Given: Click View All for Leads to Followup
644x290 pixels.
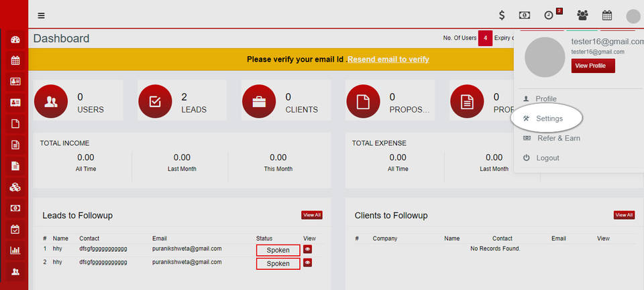Looking at the screenshot, I should [312, 215].
